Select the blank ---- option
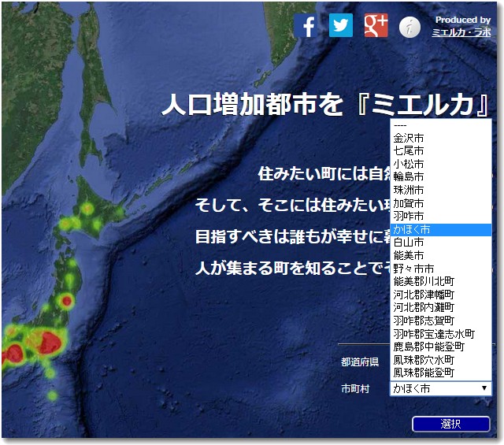 click(400, 125)
